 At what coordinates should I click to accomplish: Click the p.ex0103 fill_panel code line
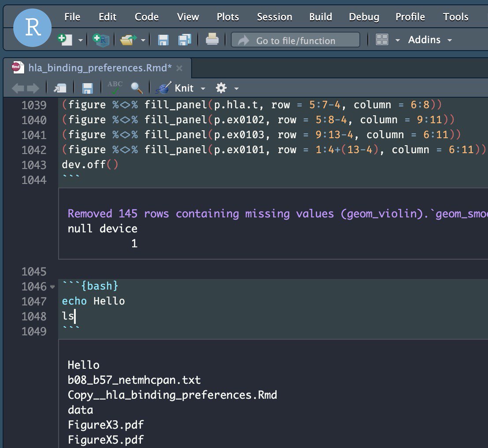click(x=262, y=135)
